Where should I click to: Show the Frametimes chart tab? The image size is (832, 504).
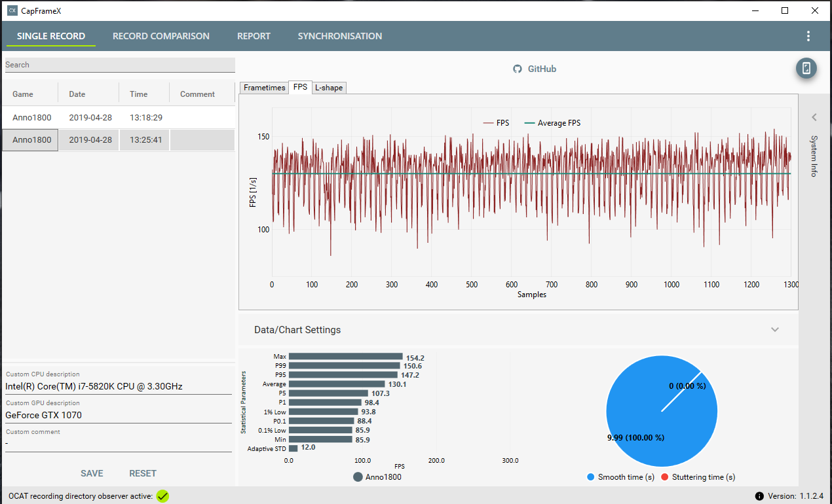click(x=265, y=88)
